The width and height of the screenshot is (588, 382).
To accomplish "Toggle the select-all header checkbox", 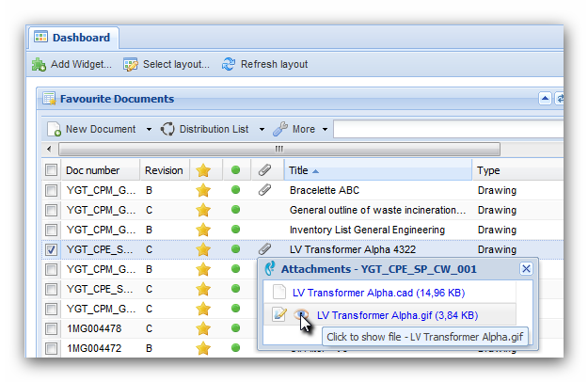I will [52, 170].
